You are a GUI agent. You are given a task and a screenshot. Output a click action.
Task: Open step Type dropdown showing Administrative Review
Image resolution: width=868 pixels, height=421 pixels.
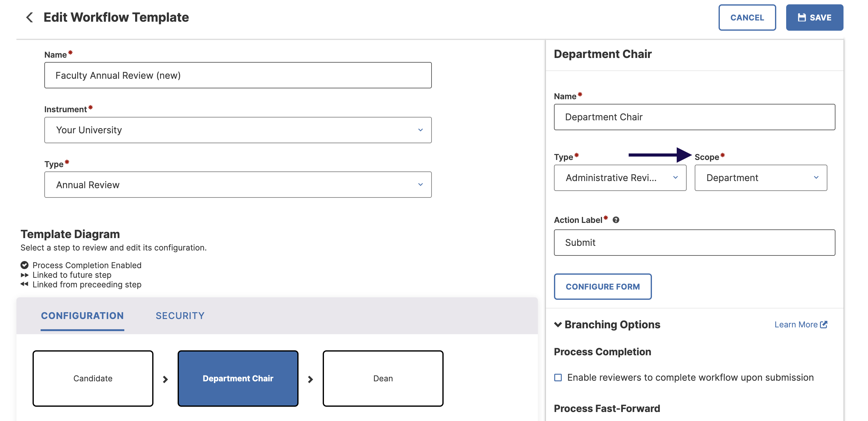tap(620, 178)
